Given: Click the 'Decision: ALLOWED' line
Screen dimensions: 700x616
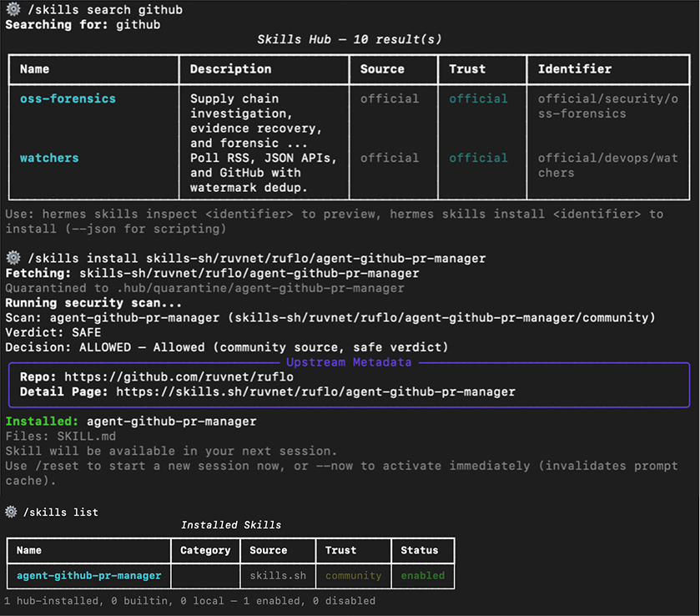Looking at the screenshot, I should (x=226, y=347).
